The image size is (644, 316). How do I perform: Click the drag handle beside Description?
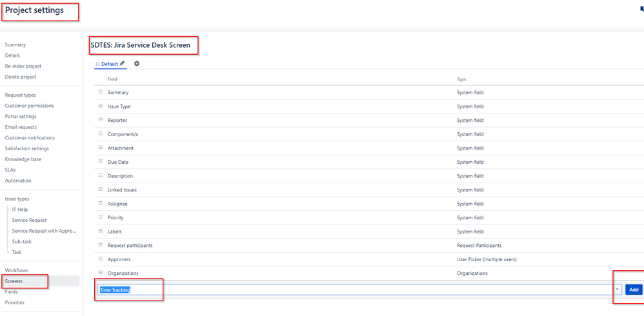pos(101,175)
